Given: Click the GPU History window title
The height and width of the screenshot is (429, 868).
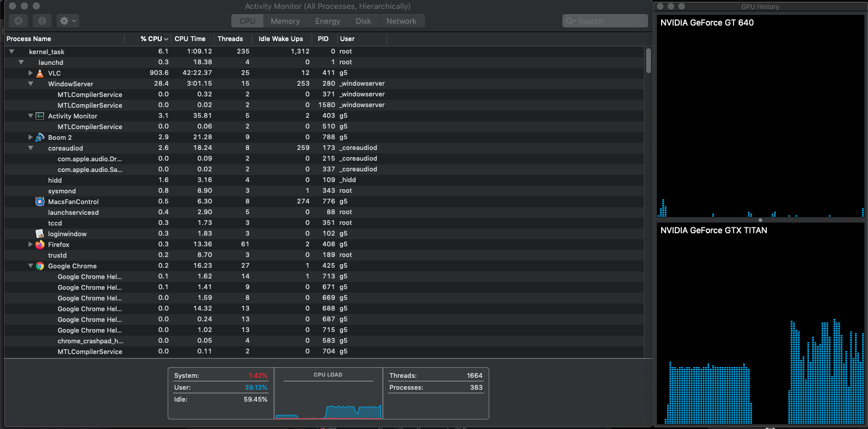Looking at the screenshot, I should (760, 7).
